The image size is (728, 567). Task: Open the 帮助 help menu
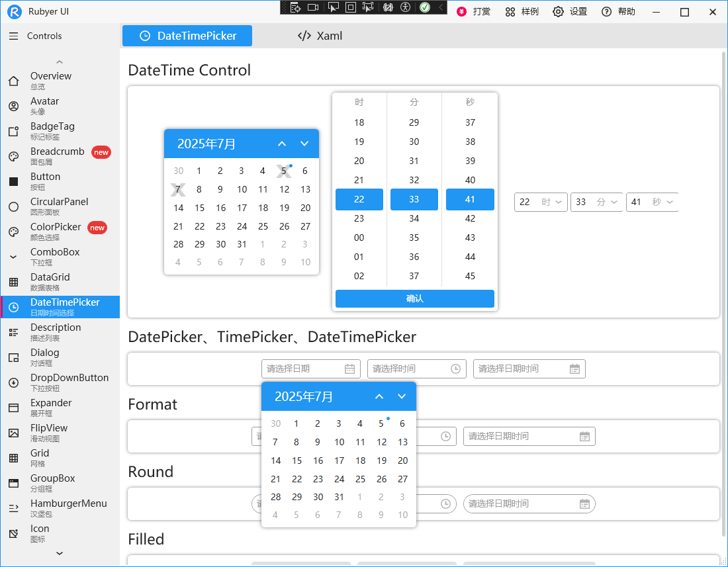click(618, 12)
